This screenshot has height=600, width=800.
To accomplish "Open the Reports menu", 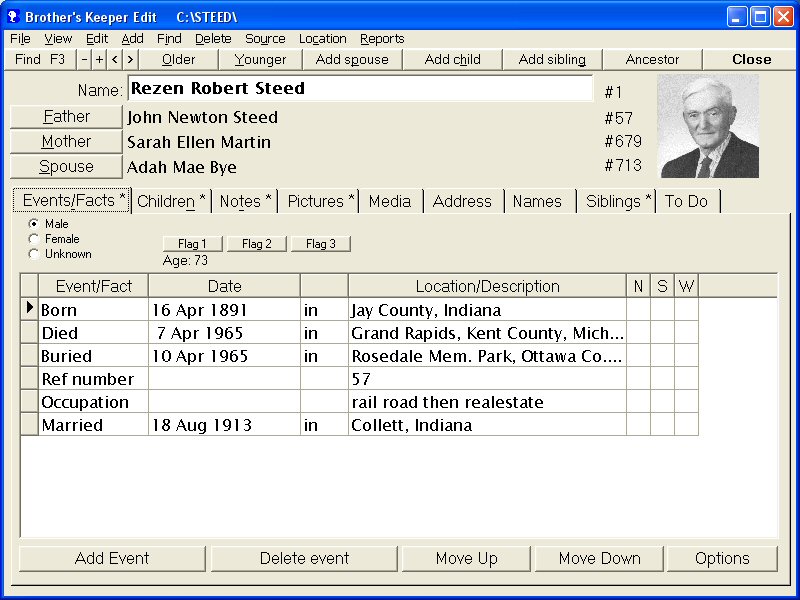I will [x=382, y=39].
